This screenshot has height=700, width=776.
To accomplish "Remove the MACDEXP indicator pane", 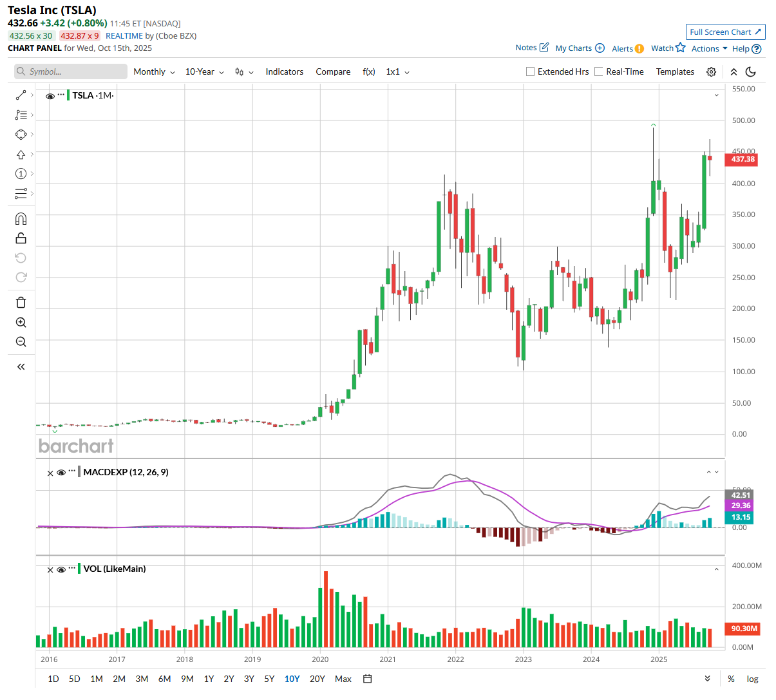I will 50,473.
